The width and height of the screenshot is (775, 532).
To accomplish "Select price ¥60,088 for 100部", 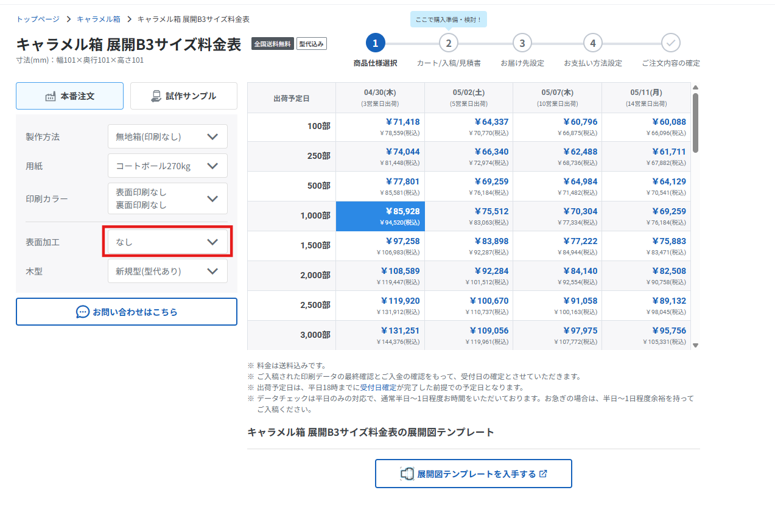I will [647, 127].
